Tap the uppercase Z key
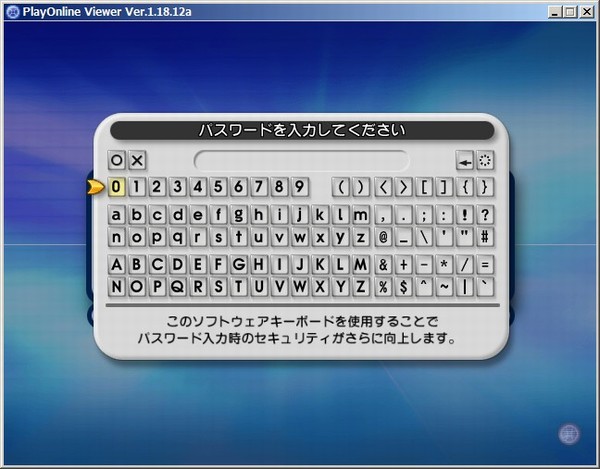Viewport: 600px width, 469px height. [x=360, y=287]
